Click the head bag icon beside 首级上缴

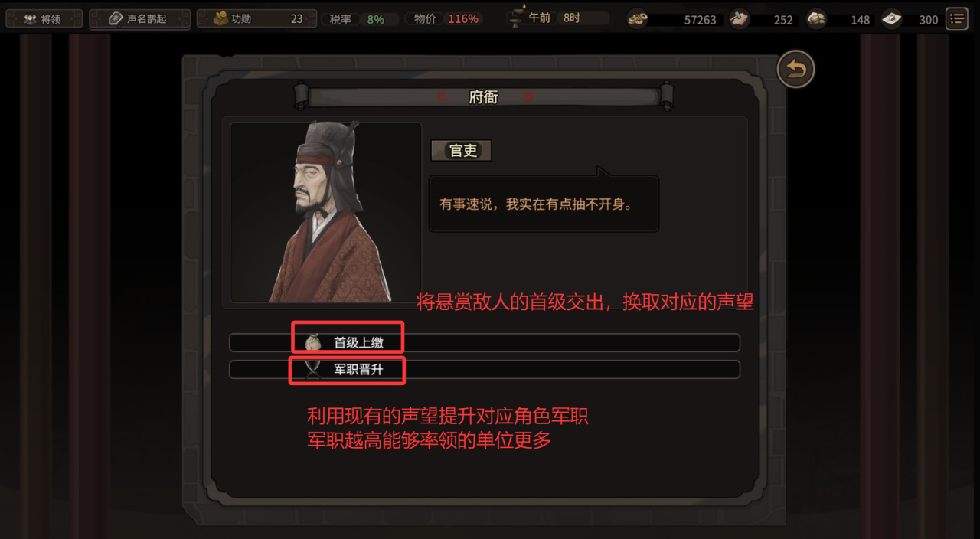point(312,342)
